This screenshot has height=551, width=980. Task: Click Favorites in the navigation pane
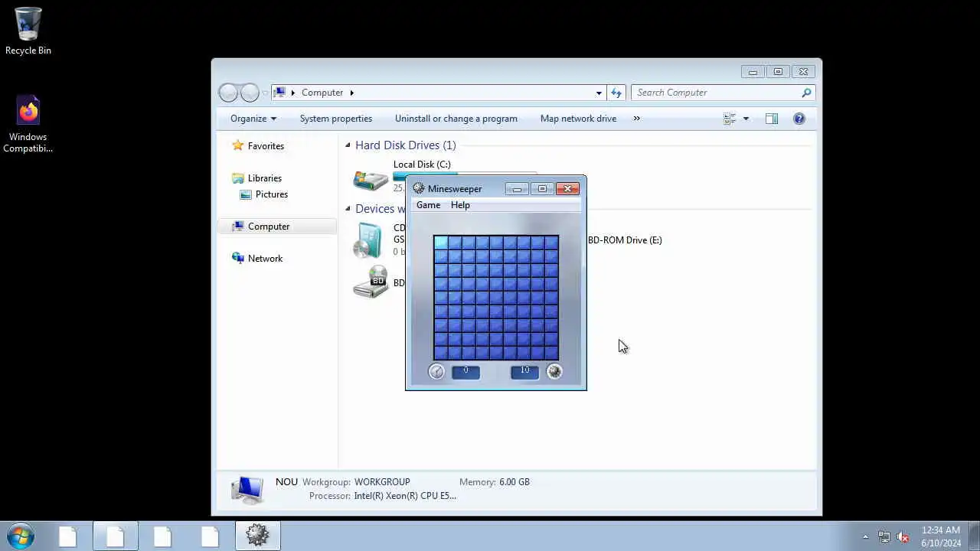click(266, 146)
